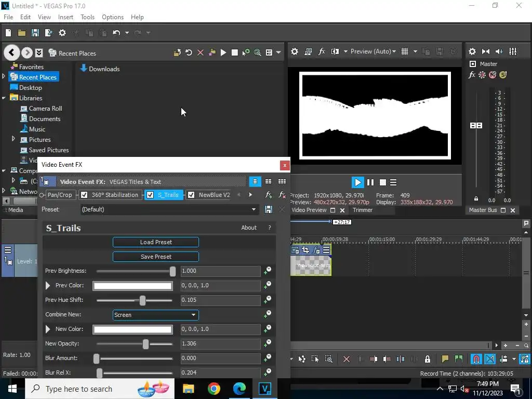Switch FX window to single column view
The width and height of the screenshot is (532, 399).
coord(255,181)
